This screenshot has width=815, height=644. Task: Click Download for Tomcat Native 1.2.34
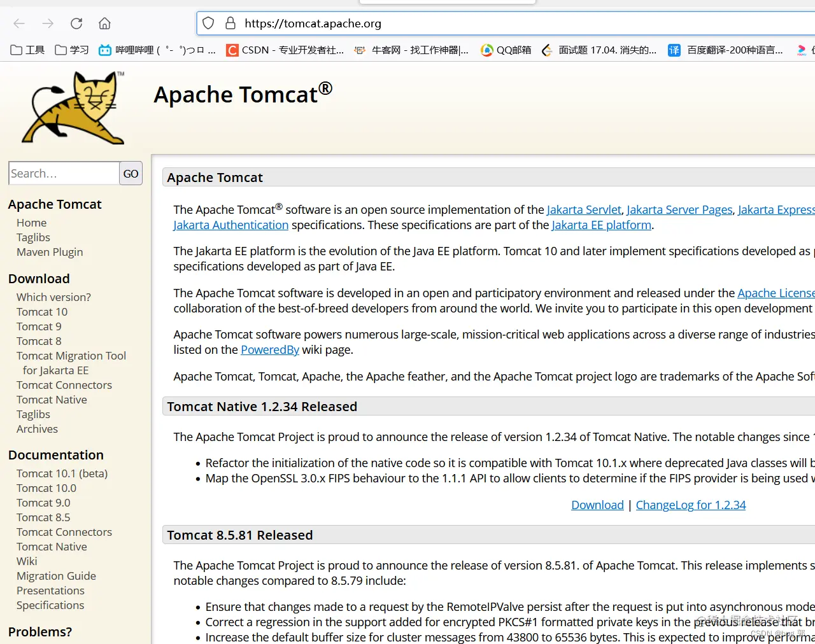tap(597, 505)
